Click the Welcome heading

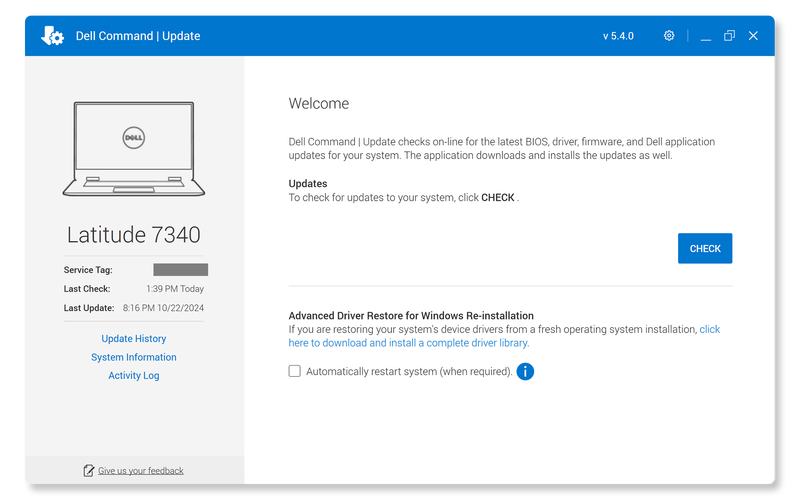click(x=319, y=104)
